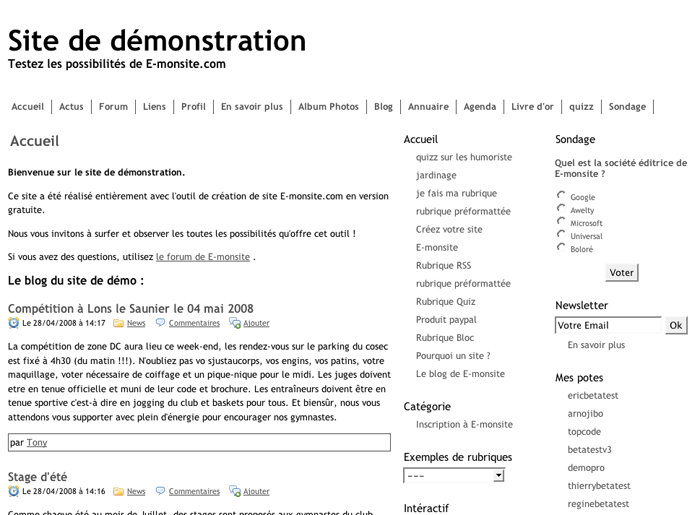Click clock icon beside Stage d'été post date
The height and width of the screenshot is (515, 700).
[13, 491]
